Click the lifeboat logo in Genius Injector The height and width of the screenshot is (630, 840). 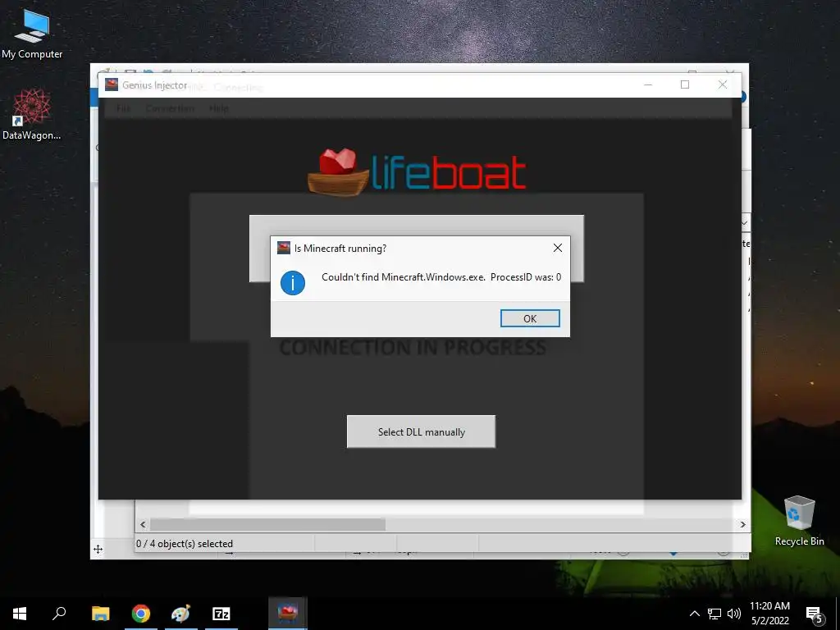(x=417, y=172)
